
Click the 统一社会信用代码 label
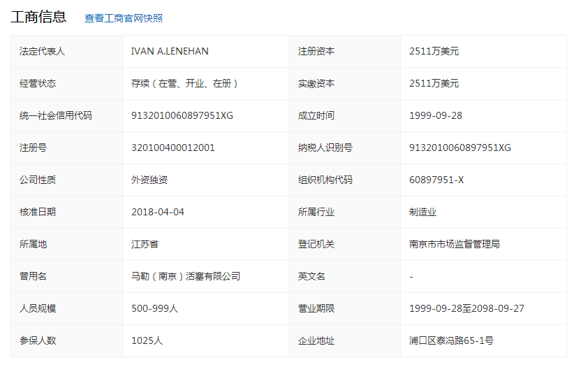click(55, 115)
